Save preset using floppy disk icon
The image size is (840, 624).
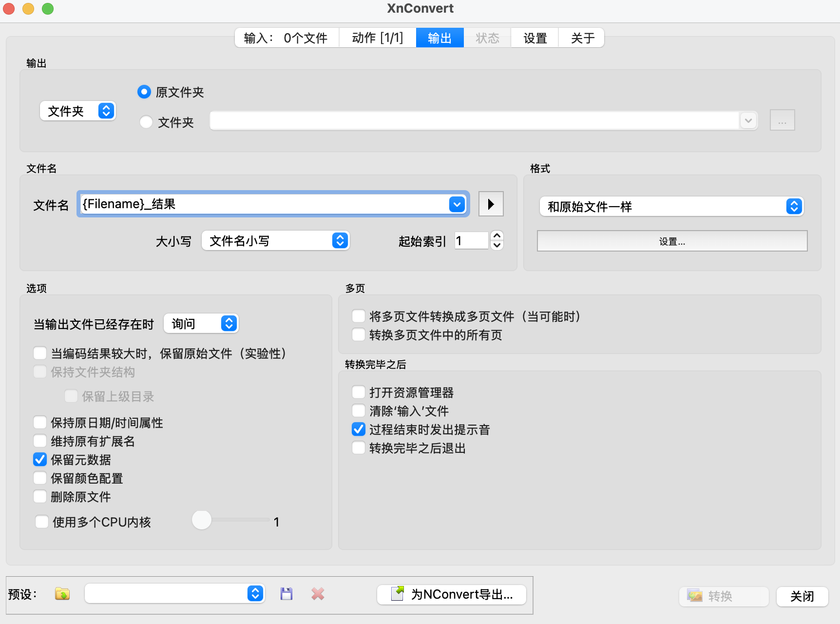(286, 594)
